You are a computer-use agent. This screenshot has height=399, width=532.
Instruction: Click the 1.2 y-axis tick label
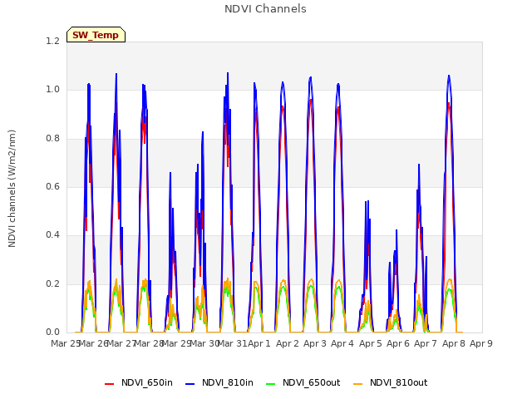[52, 41]
